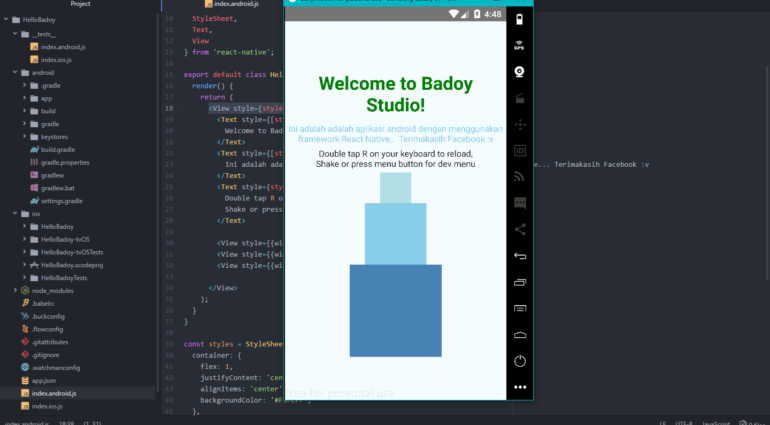Open build.gradle in the file tree
Viewport: 770px width, 425px height.
click(56, 149)
